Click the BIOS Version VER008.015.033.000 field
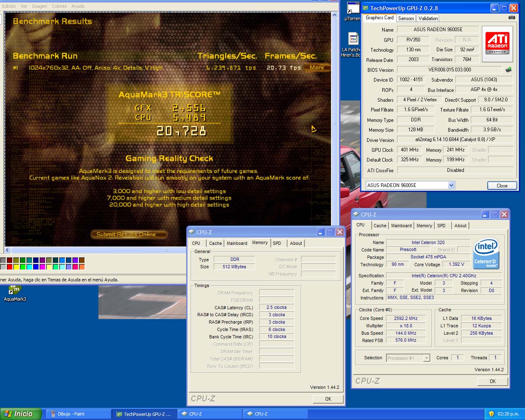The width and height of the screenshot is (525, 420). pos(450,70)
